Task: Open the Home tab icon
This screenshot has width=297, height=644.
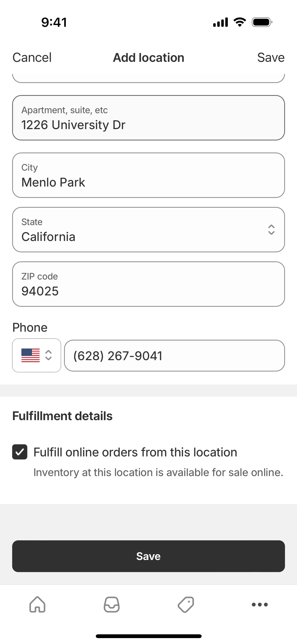Action: coord(37,605)
